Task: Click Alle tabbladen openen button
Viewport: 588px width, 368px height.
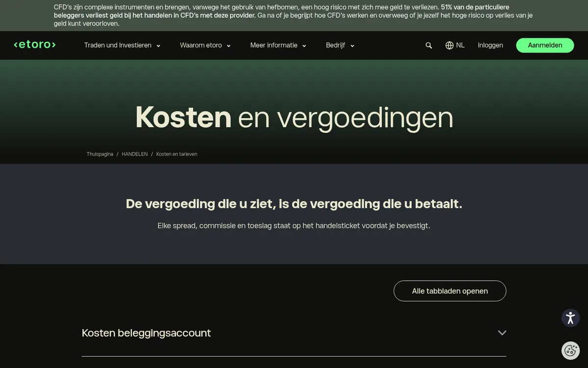Action: click(450, 291)
